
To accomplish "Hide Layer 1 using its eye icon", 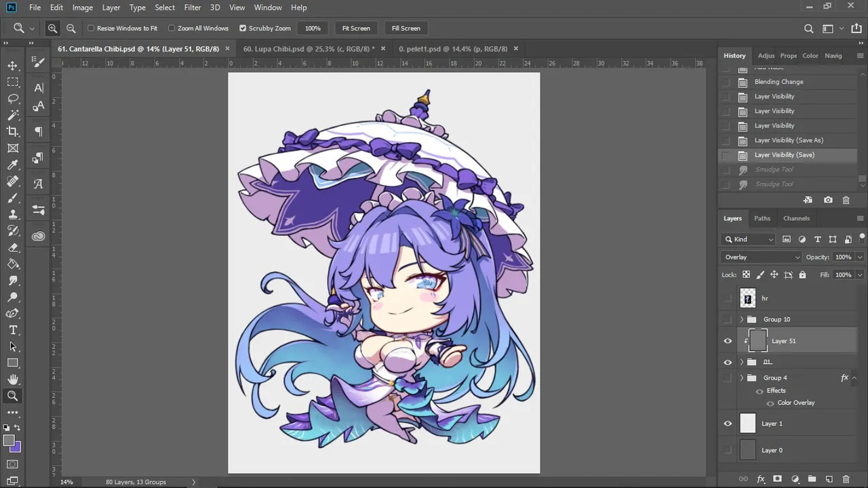I will click(728, 424).
